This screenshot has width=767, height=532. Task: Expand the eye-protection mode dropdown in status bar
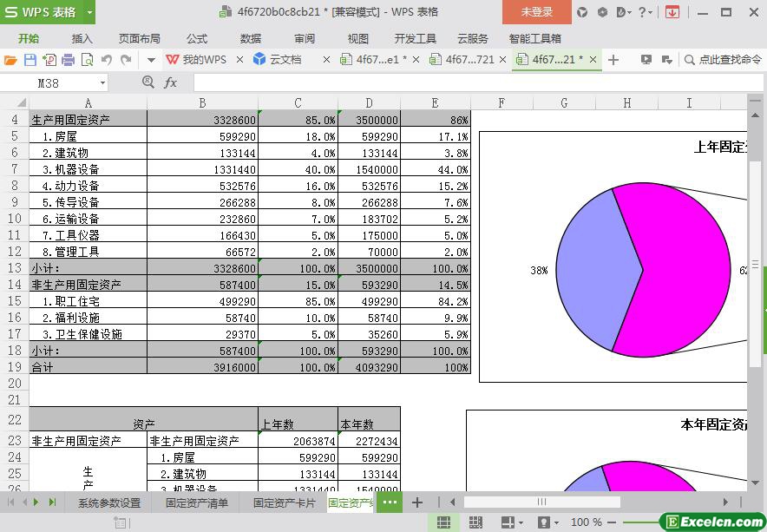click(555, 522)
